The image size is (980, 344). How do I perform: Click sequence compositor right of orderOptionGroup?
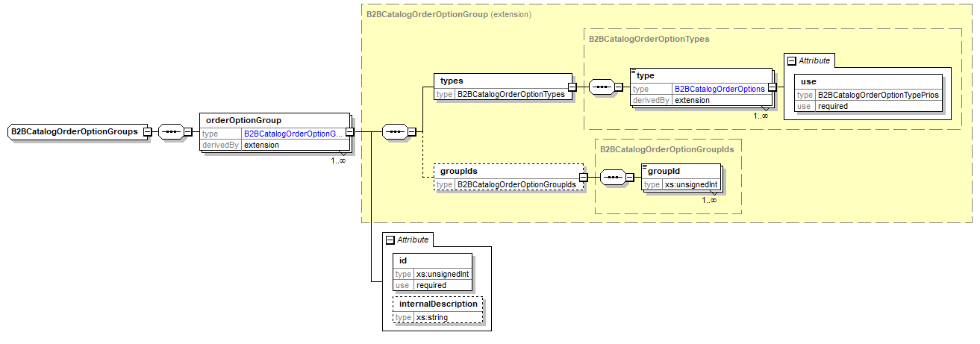tap(393, 132)
